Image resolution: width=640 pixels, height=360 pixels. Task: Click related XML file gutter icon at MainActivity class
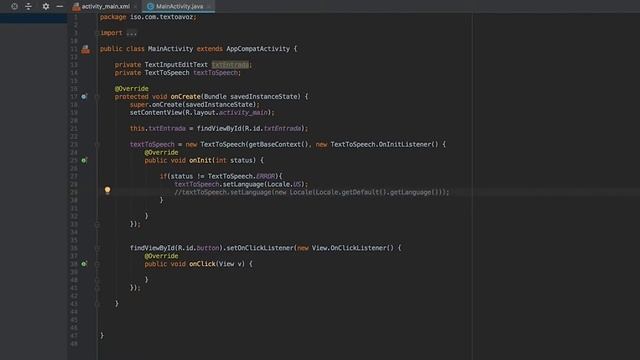(x=85, y=49)
